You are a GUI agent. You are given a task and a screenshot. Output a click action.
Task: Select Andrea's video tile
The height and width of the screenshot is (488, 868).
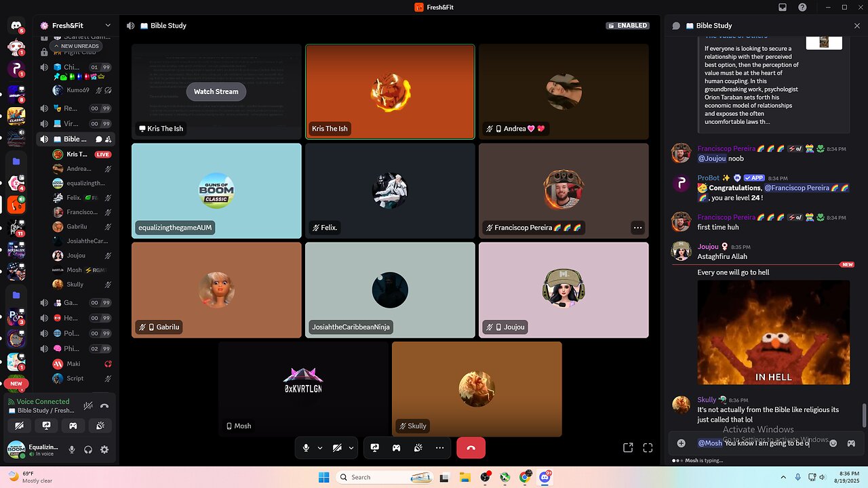click(x=564, y=91)
